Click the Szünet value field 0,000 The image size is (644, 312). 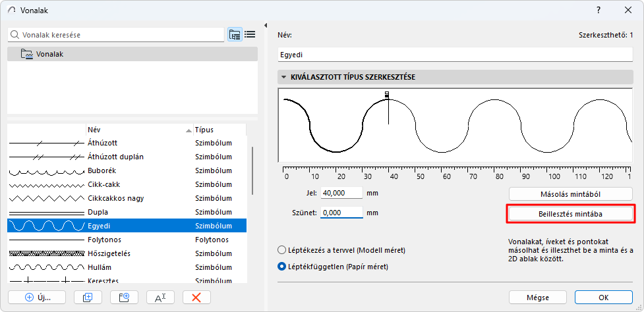341,213
